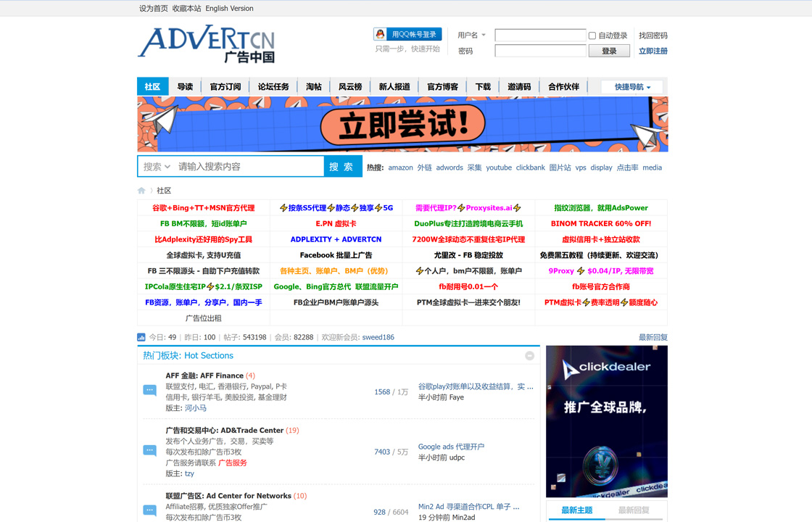The image size is (812, 522).
Task: Open BINOM TRACKER 60% OFF! link
Action: point(601,224)
